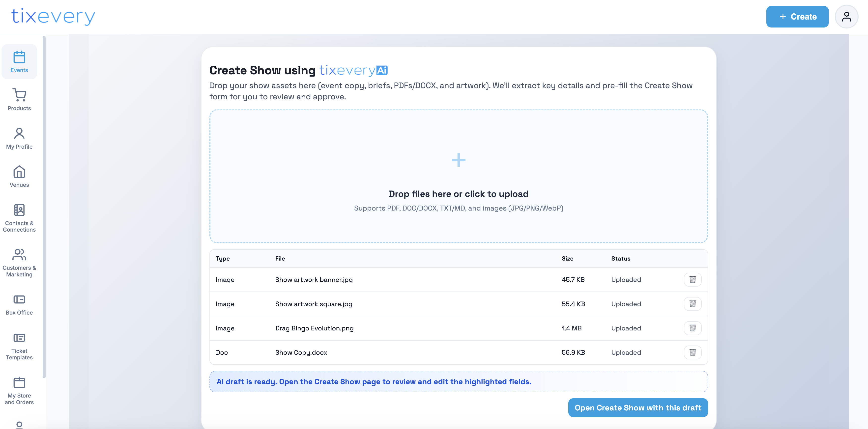Open the user account avatar menu
Viewport: 868px width, 429px height.
tap(846, 17)
